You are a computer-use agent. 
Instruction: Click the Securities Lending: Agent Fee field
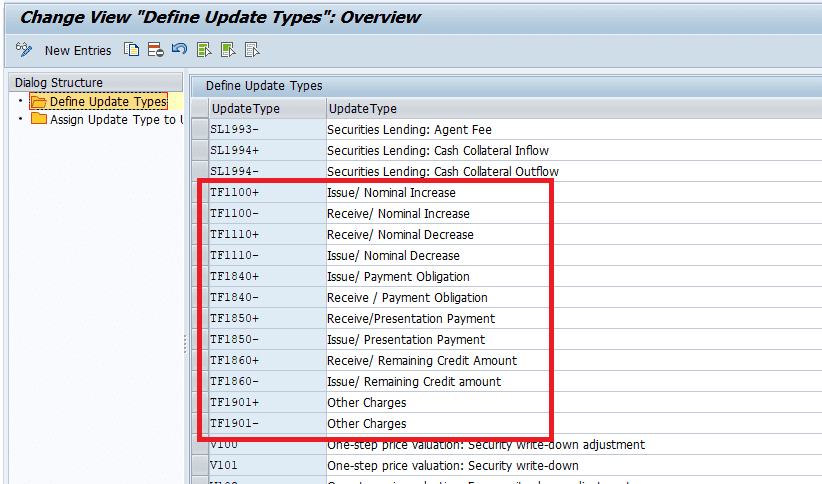tap(409, 130)
